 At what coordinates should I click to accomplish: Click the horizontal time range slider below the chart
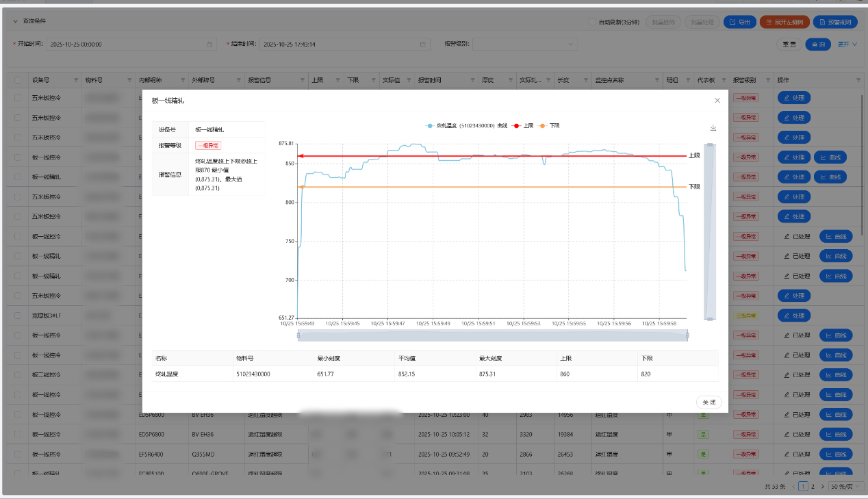click(x=492, y=335)
